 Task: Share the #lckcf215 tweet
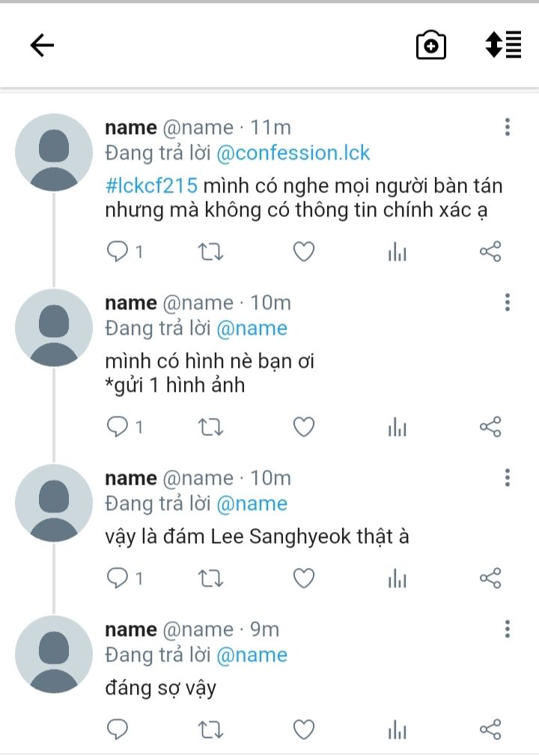[490, 252]
